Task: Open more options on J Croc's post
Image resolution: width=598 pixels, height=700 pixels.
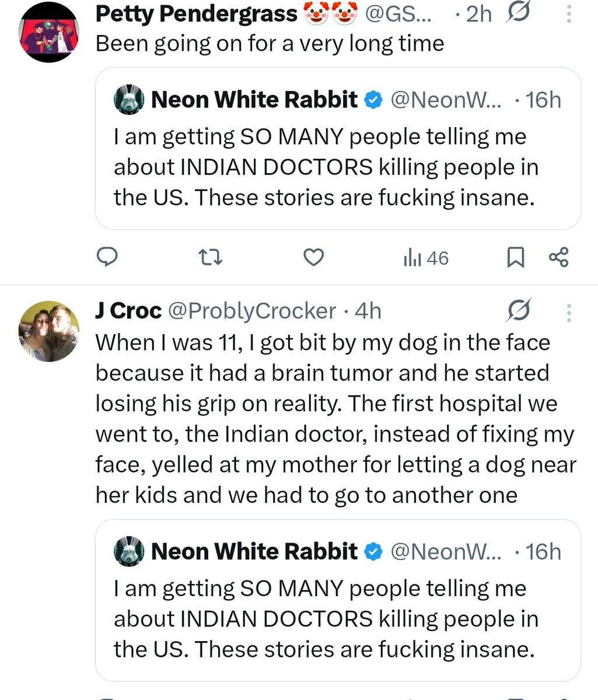Action: (x=569, y=312)
